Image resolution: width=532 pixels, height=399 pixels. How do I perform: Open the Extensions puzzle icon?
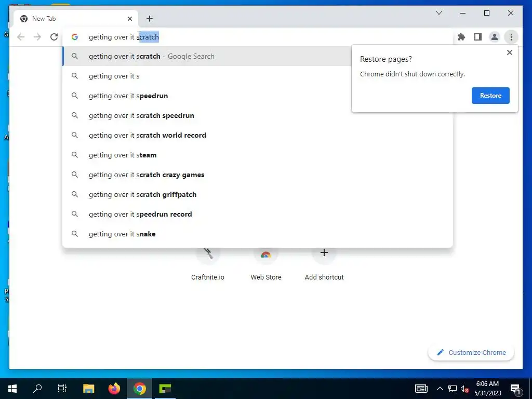tap(461, 37)
